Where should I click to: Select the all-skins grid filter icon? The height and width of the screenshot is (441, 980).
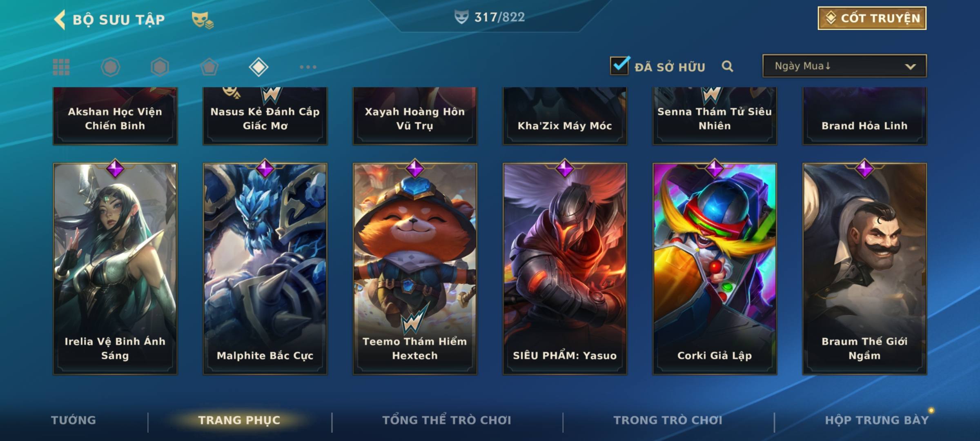point(61,67)
